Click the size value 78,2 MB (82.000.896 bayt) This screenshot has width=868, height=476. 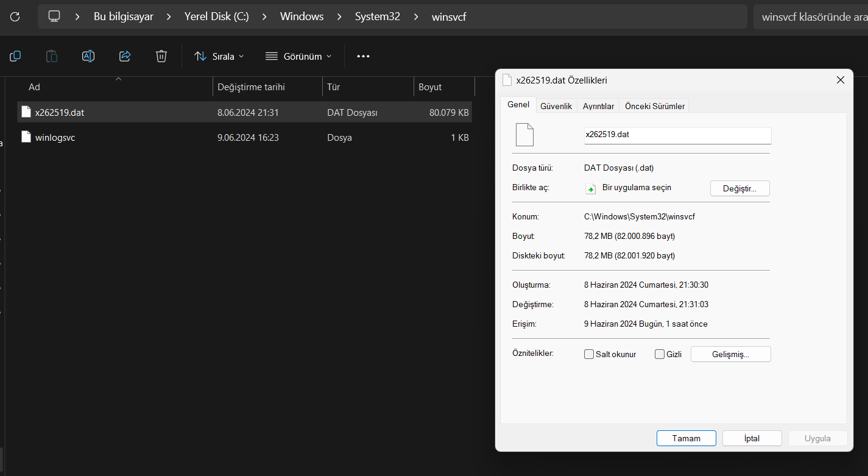(629, 236)
